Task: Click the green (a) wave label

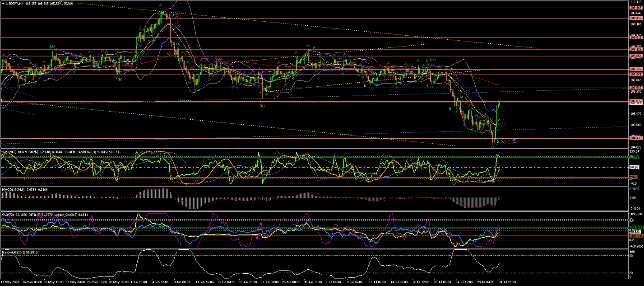Action: [x=52, y=46]
